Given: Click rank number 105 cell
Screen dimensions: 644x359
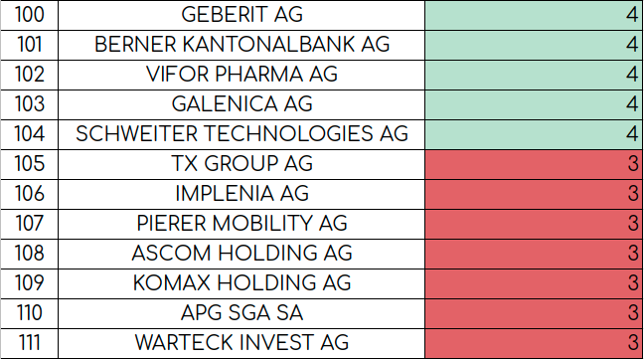Looking at the screenshot, I should click(x=29, y=164).
